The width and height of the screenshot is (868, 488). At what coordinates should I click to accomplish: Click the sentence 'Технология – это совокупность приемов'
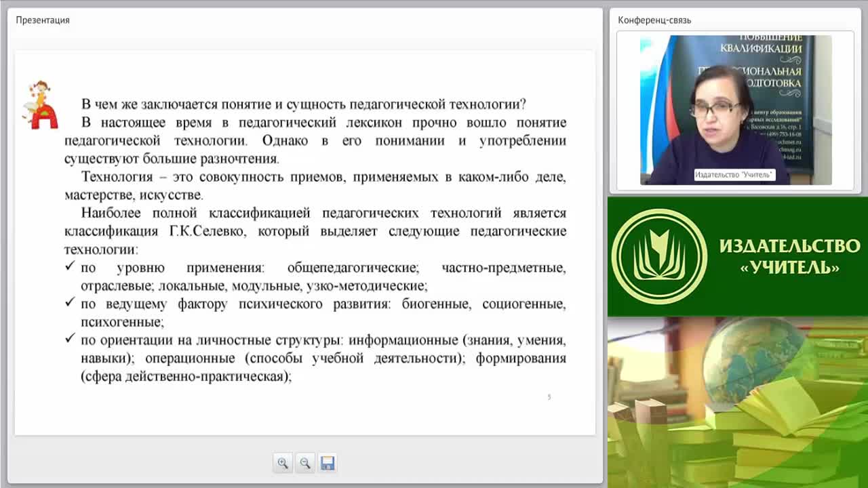[x=315, y=186]
